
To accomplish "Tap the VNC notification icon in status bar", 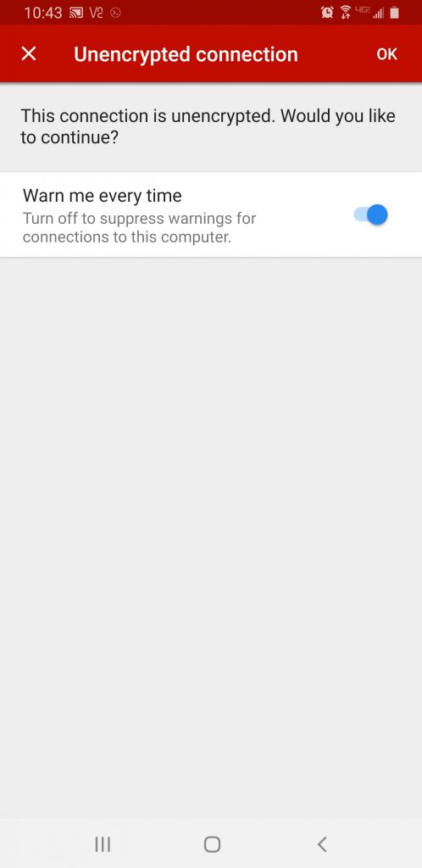I will [x=97, y=12].
